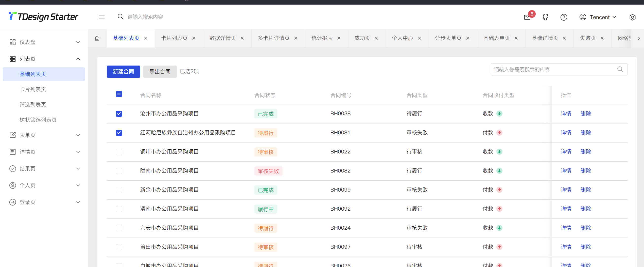Viewport: 644px width, 267px height.
Task: Switch to the 卡片列表页 tab
Action: (x=174, y=38)
